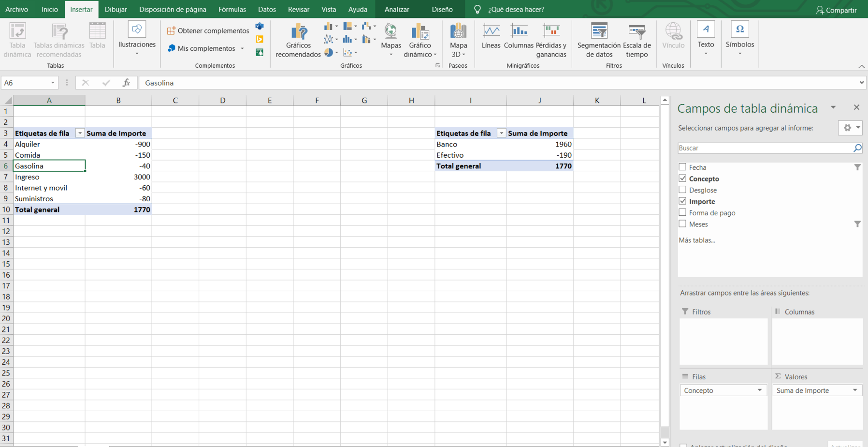
Task: Expand the formula bar
Action: (861, 83)
